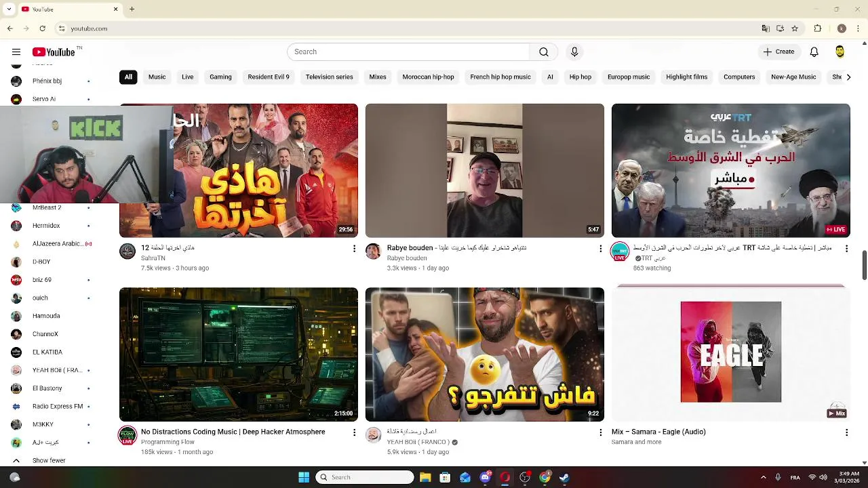Viewport: 868px width, 488px height.
Task: Open options for TRT live stream
Action: pyautogui.click(x=846, y=249)
